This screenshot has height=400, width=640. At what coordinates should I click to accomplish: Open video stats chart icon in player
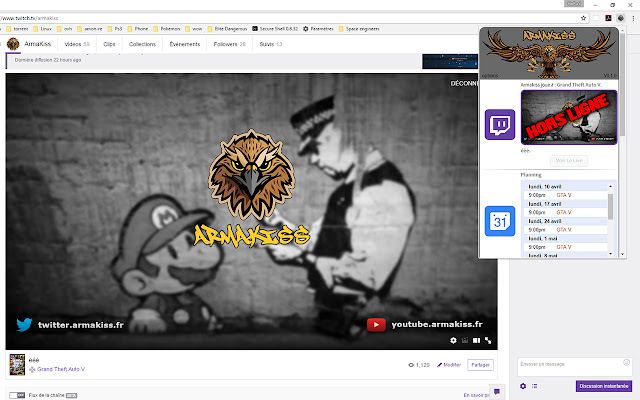click(x=465, y=340)
